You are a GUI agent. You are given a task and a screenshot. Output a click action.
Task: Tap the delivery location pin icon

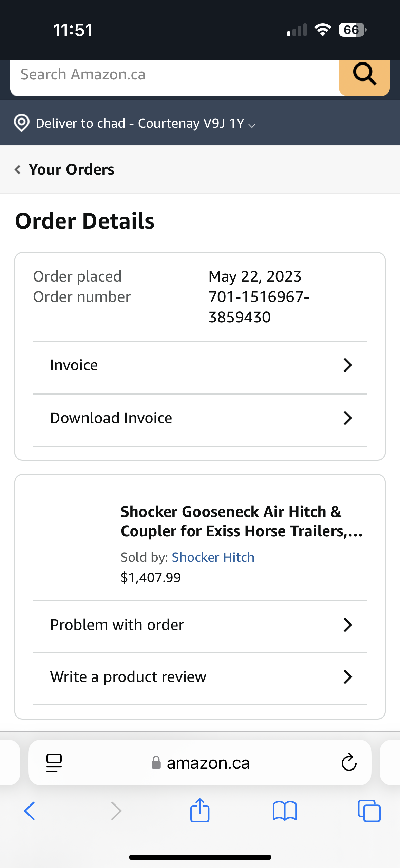click(21, 123)
